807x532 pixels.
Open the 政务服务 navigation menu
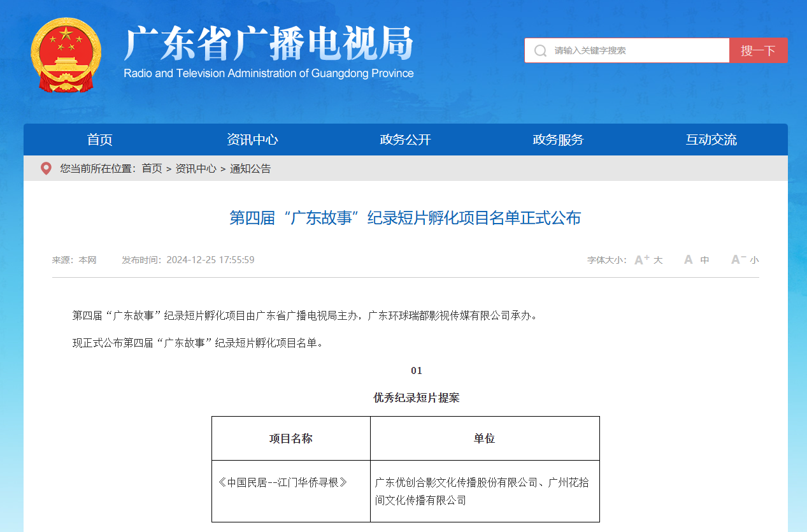point(559,140)
